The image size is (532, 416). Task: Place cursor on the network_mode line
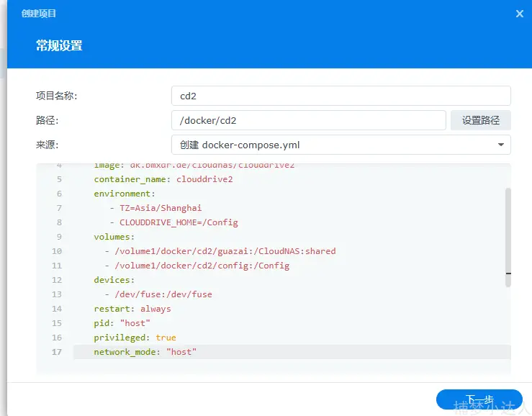(x=145, y=352)
